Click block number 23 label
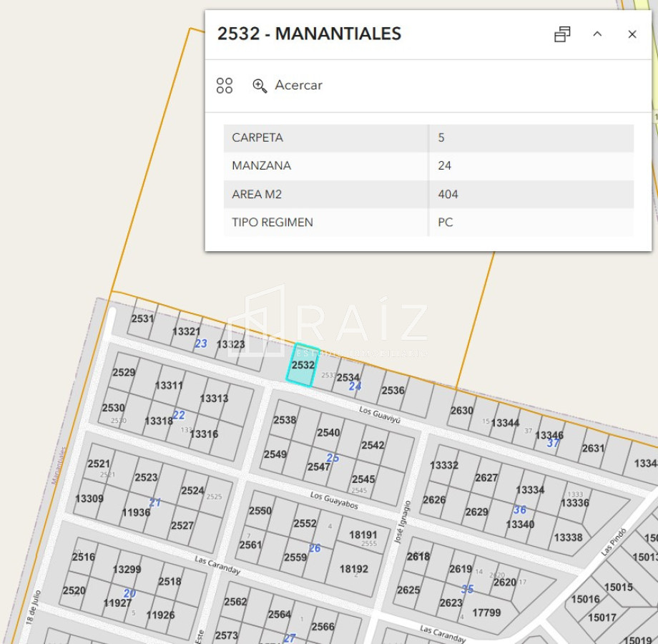This screenshot has width=658, height=644. pyautogui.click(x=201, y=343)
